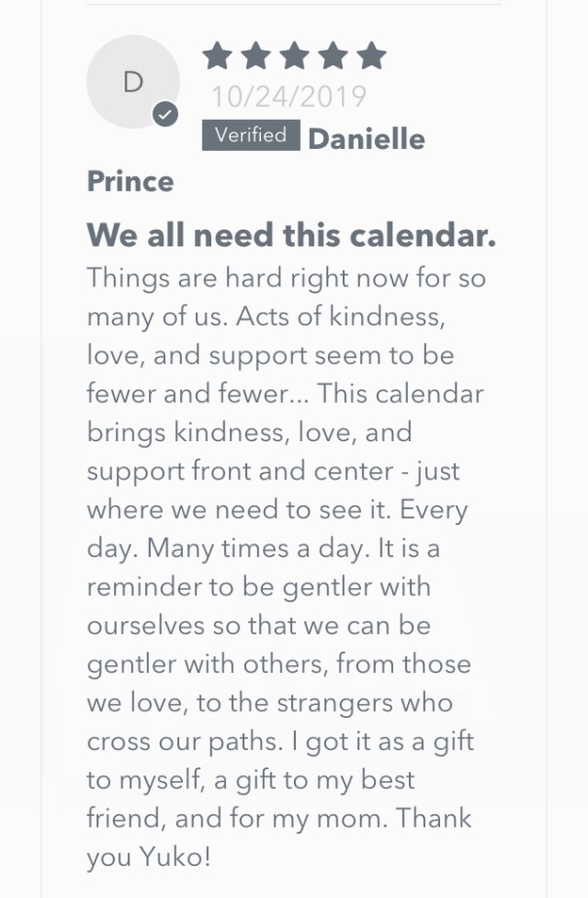This screenshot has width=588, height=898.
Task: Select the review title "We all need this calendar."
Action: click(291, 235)
